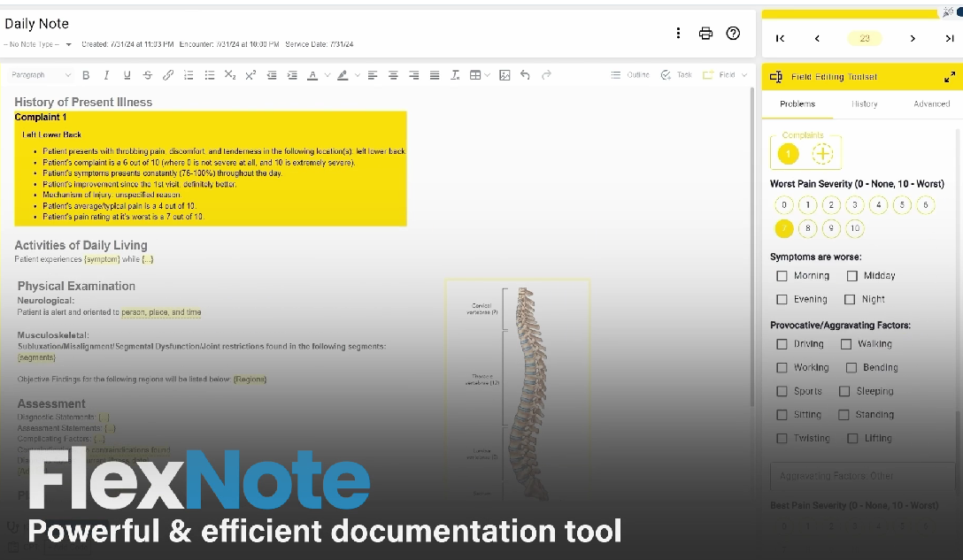Check the Sitting checkbox
The image size is (963, 560).
coord(782,414)
